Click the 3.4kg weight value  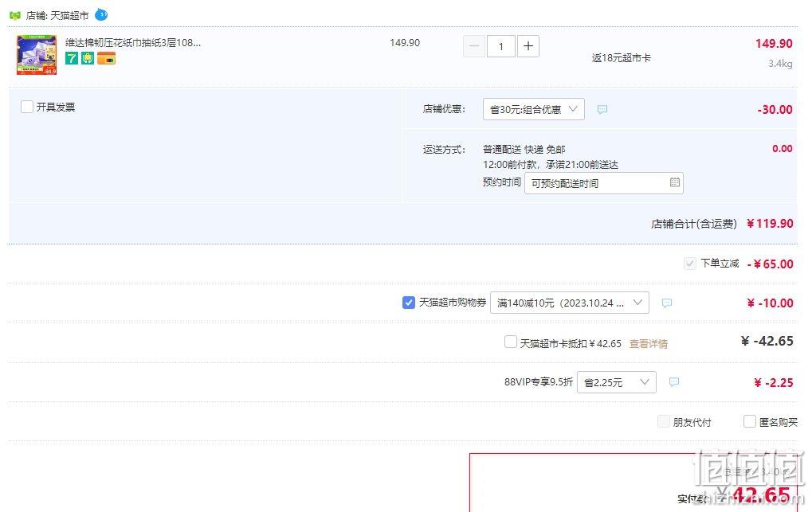780,64
